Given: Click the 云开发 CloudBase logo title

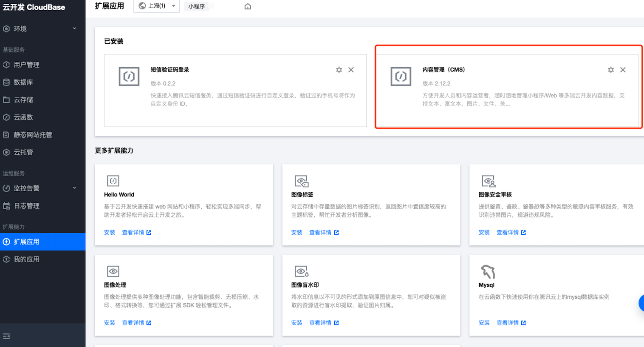Looking at the screenshot, I should (x=34, y=7).
